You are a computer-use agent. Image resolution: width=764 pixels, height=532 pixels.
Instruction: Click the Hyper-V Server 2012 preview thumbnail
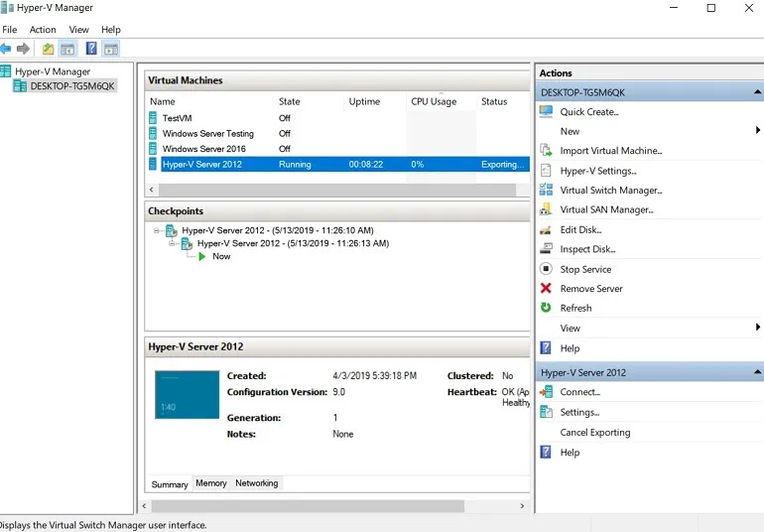[x=187, y=394]
